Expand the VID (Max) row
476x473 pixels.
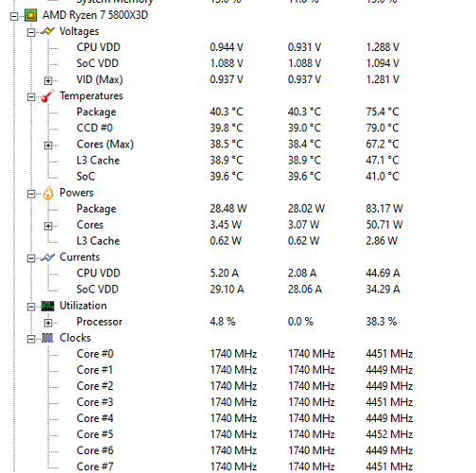click(48, 81)
